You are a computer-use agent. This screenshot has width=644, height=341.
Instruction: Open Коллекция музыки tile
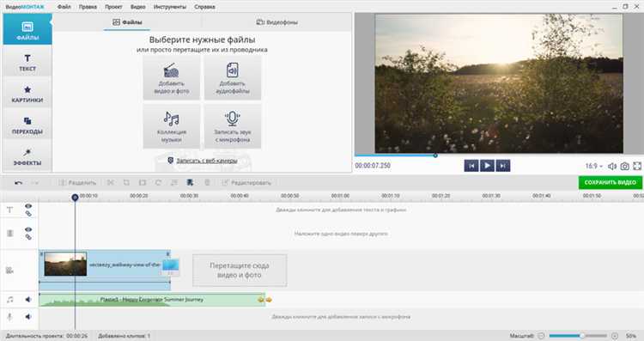coord(171,125)
